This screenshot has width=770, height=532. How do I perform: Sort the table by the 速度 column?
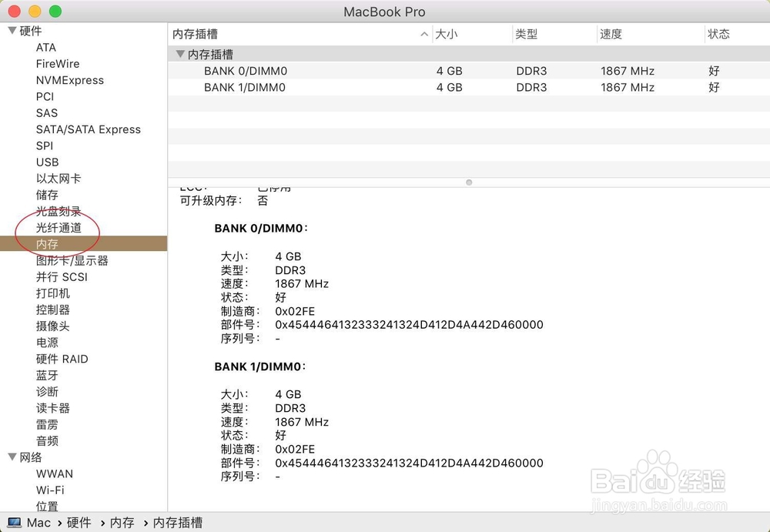tap(611, 34)
